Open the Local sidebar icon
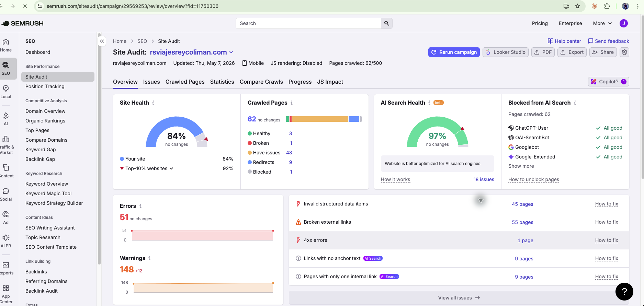The height and width of the screenshot is (306, 644). [x=6, y=92]
